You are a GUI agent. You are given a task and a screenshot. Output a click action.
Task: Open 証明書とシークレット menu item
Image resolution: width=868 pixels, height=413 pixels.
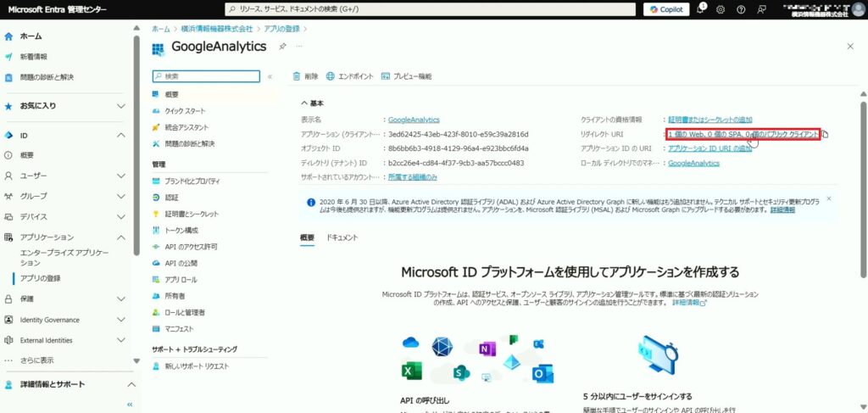192,214
